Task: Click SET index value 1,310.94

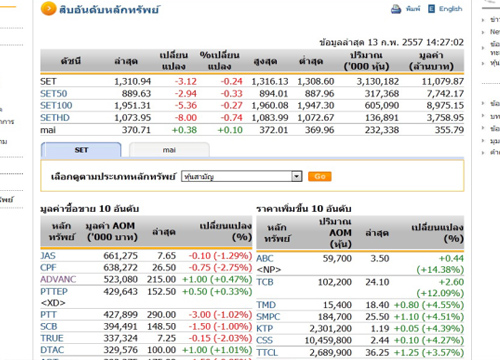Action: pos(132,82)
